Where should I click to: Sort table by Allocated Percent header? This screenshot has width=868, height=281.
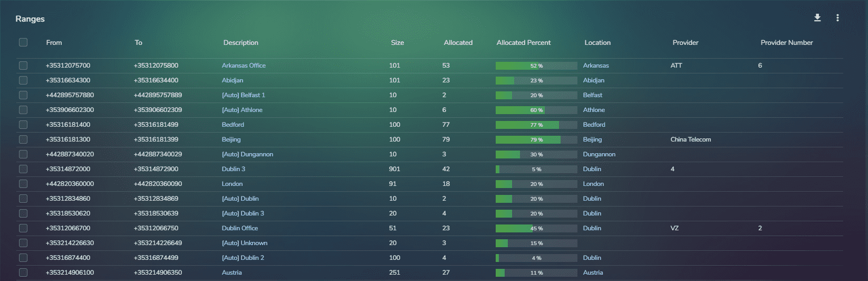coord(523,43)
